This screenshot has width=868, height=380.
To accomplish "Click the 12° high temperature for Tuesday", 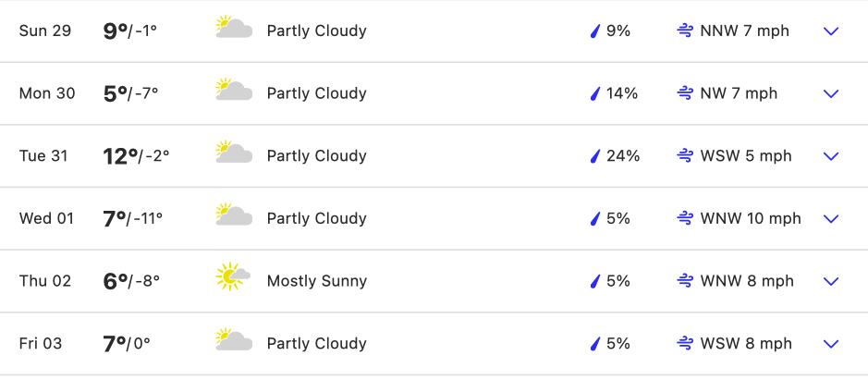I will [x=120, y=155].
